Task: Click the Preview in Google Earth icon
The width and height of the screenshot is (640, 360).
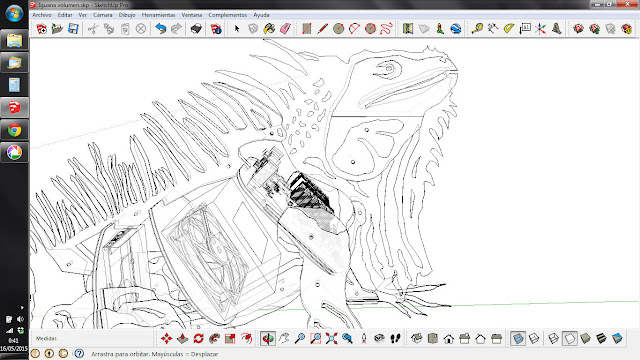Action: 456,29
